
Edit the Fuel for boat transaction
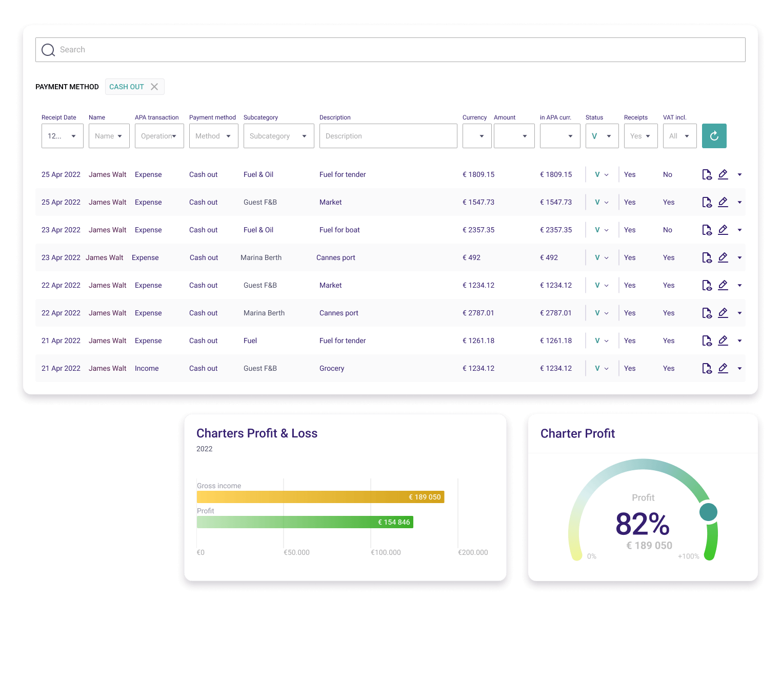[723, 230]
